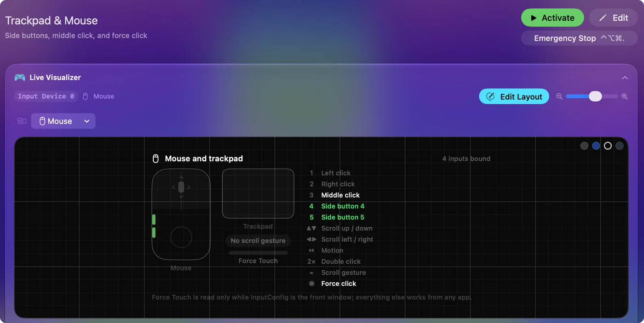Click the up/down arrows scroll icon
This screenshot has height=323, width=644.
tap(311, 228)
